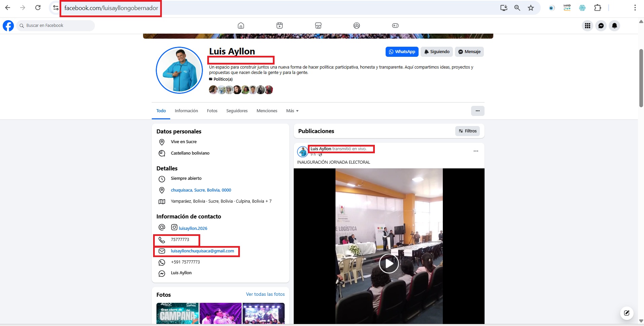Switch to the Información tab

186,111
